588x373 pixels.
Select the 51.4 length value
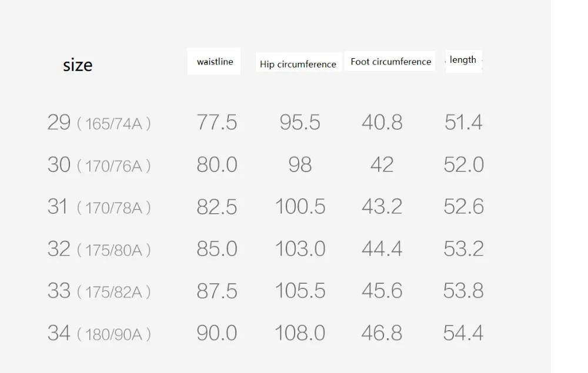click(x=463, y=122)
